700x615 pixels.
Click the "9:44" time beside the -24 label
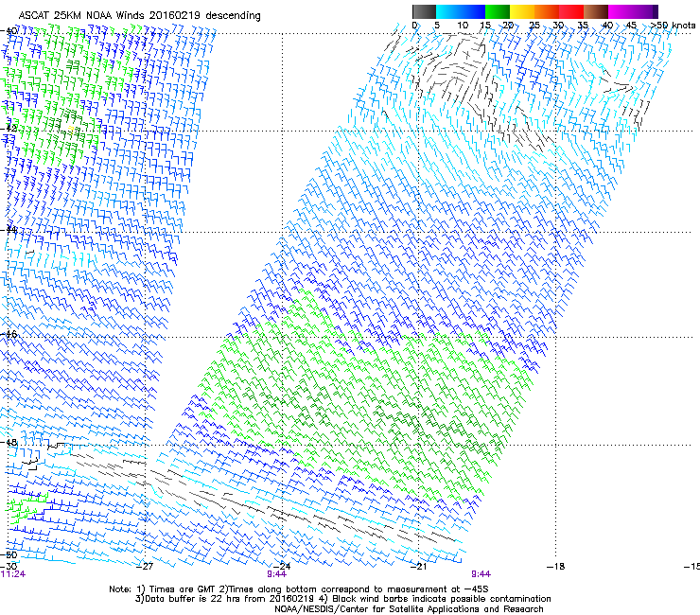(x=277, y=574)
